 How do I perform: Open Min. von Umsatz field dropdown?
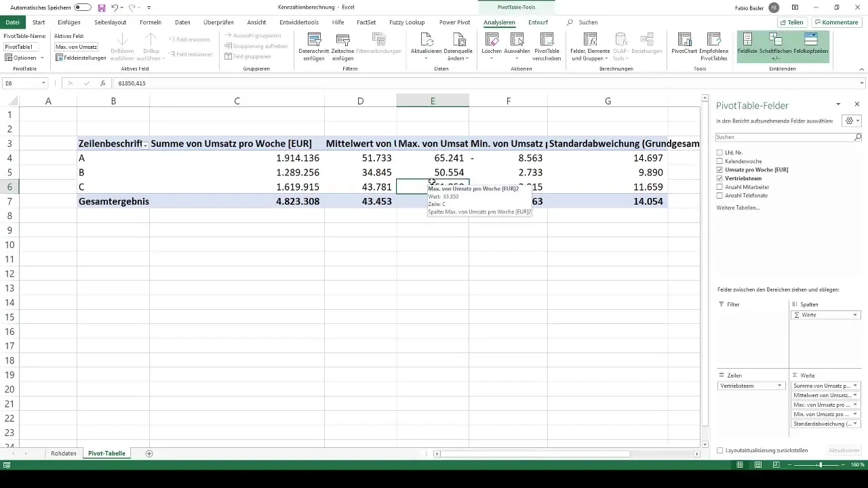point(855,414)
